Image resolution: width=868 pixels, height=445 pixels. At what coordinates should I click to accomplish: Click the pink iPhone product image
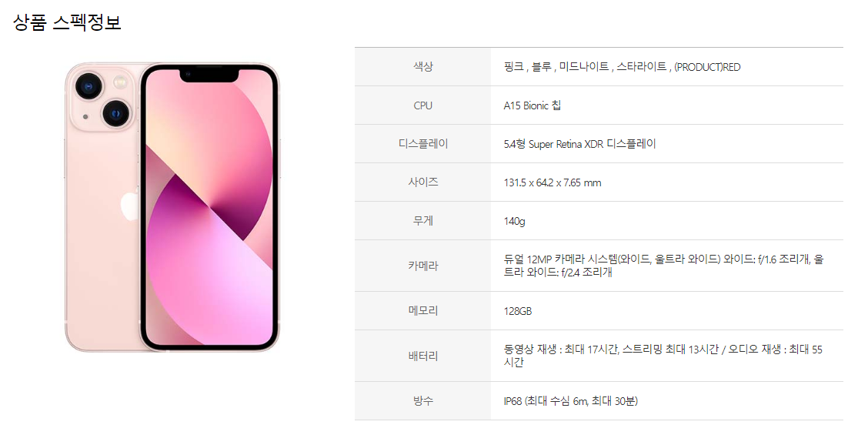click(172, 208)
